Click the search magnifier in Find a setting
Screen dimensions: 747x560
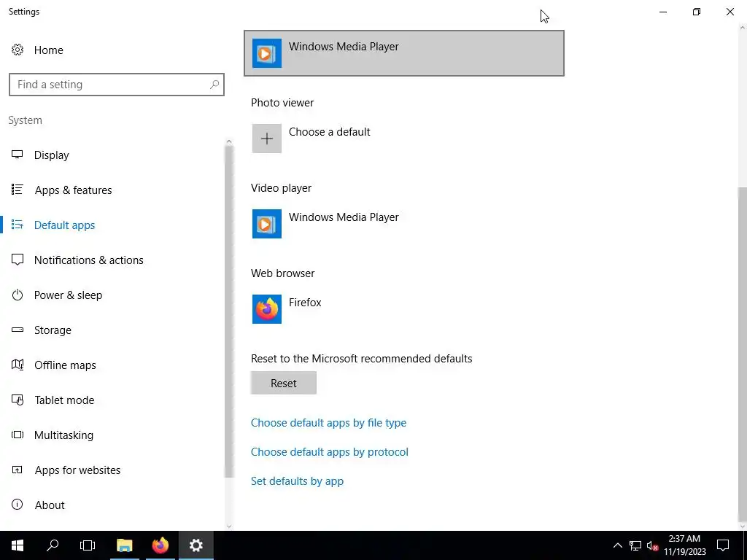214,85
